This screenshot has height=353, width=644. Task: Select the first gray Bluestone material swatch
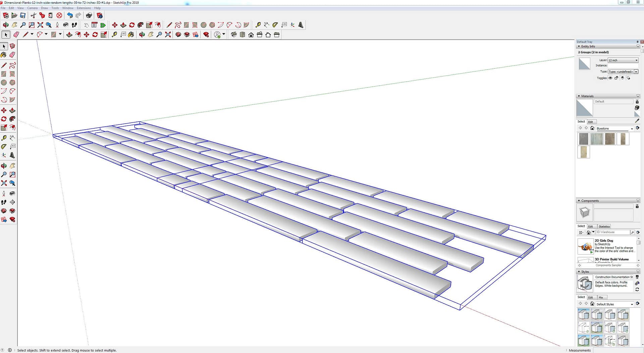[x=584, y=139]
